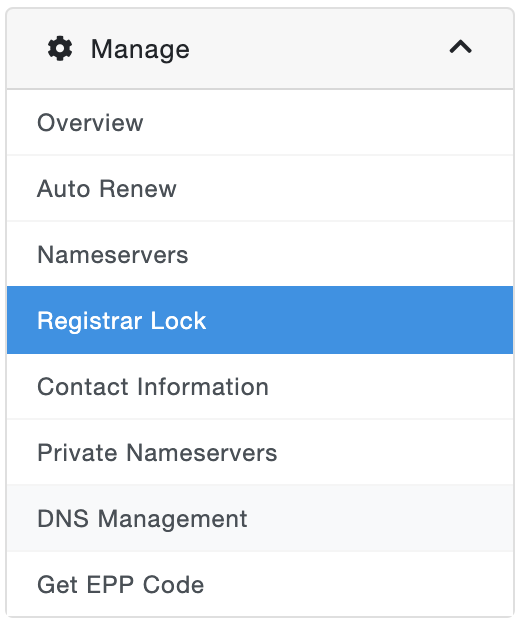
Task: Go to the Auto Renew settings
Action: coord(260,188)
